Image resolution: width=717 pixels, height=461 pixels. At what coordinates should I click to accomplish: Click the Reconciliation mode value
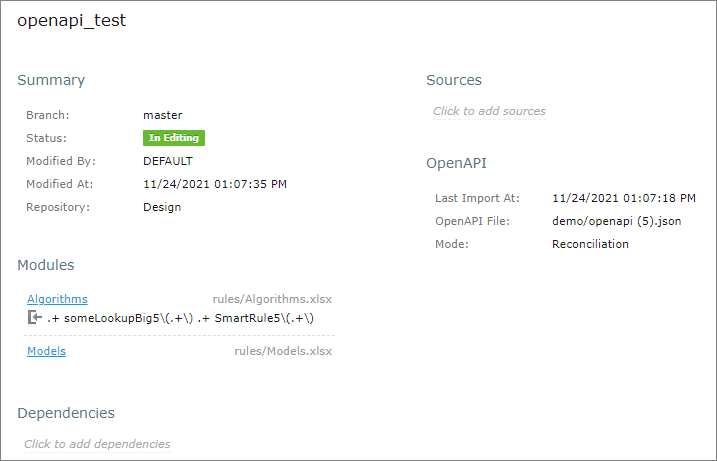(x=590, y=244)
